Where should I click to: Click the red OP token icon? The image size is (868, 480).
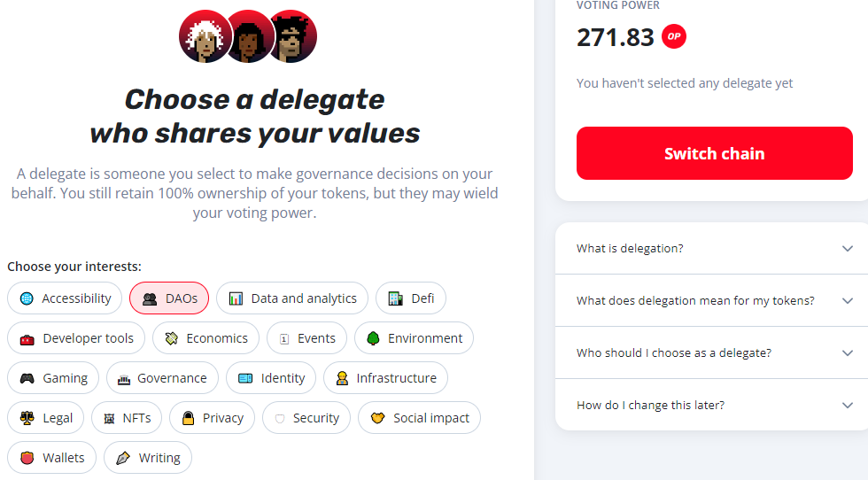[x=674, y=36]
